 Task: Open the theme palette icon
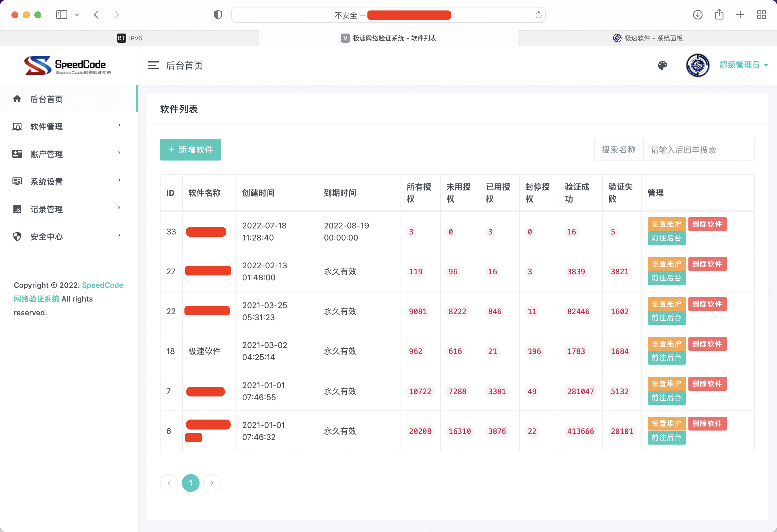tap(662, 66)
